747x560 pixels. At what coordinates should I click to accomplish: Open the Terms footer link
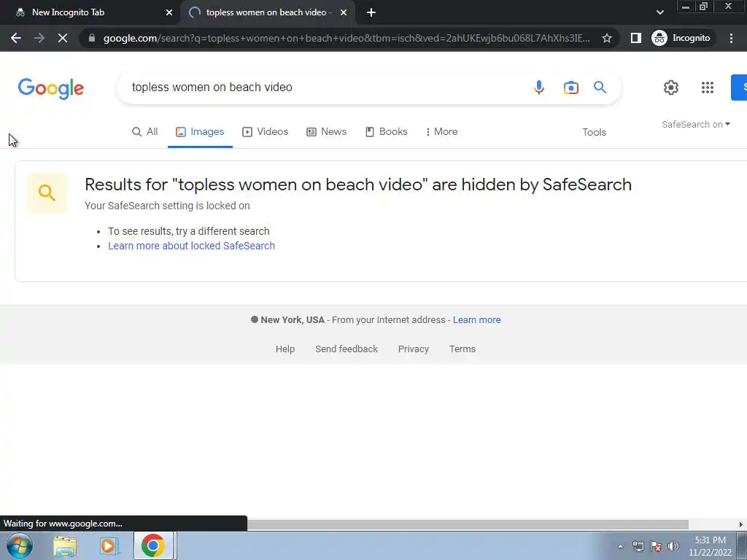(x=462, y=349)
